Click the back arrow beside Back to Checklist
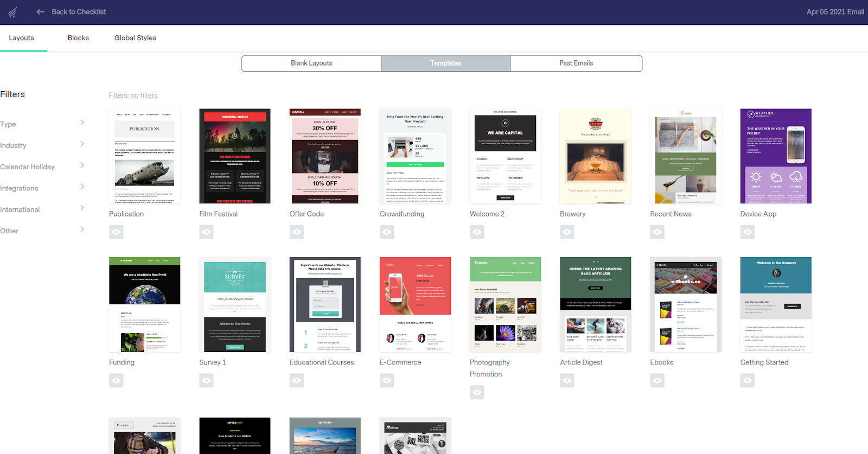 40,12
